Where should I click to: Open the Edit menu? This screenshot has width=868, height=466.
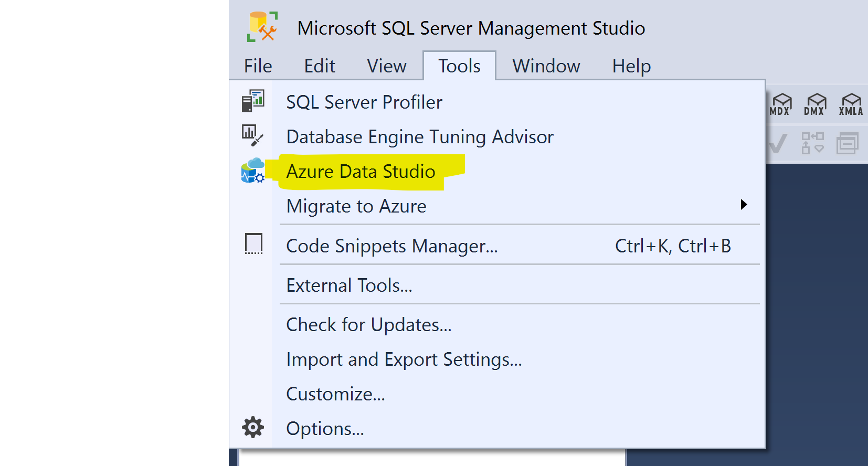pos(320,66)
